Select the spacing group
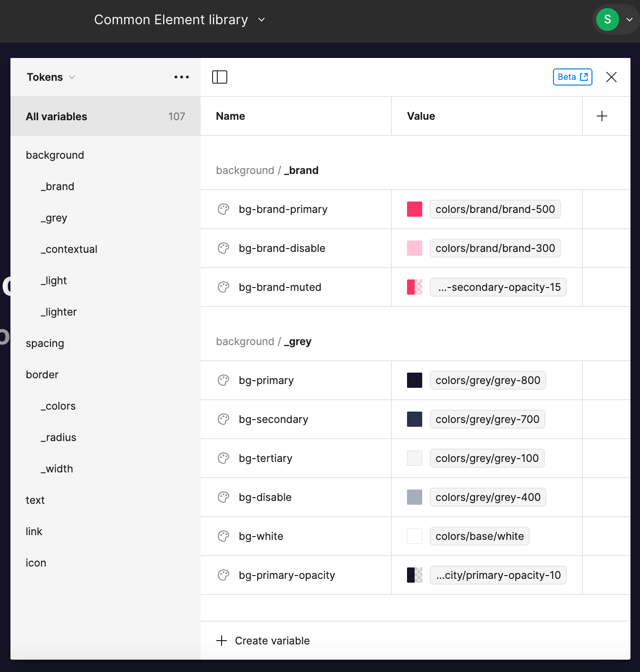The width and height of the screenshot is (640, 672). [x=45, y=343]
